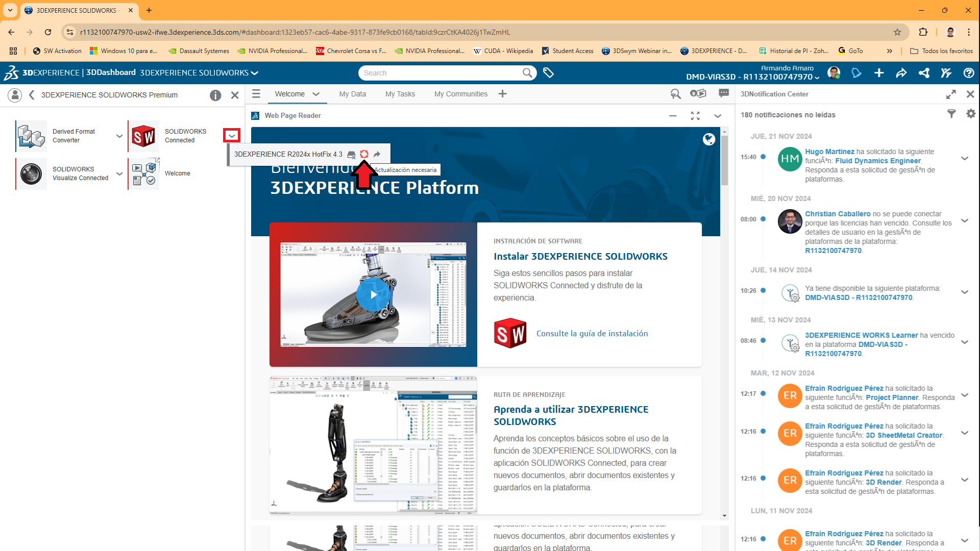Screen dimensions: 980x551
Task: Click the search magnifier icon
Action: [x=527, y=73]
